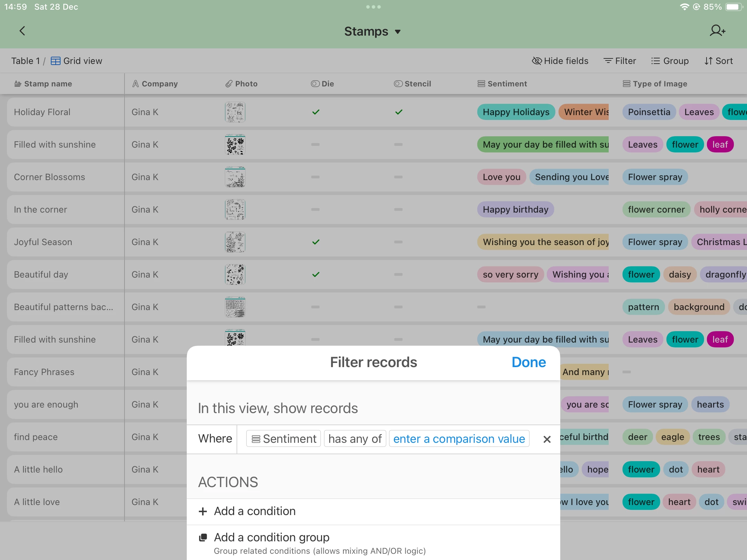Screen dimensions: 747x560
Task: Tap 'enter a comparison value' field
Action: [459, 439]
